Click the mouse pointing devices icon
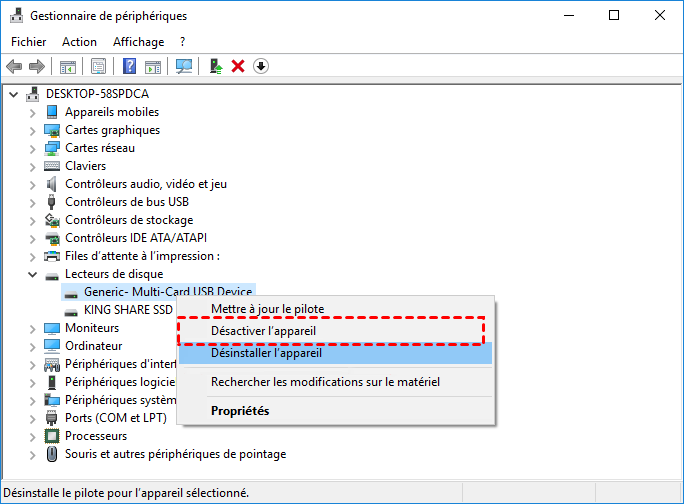684x504 pixels. tap(52, 454)
